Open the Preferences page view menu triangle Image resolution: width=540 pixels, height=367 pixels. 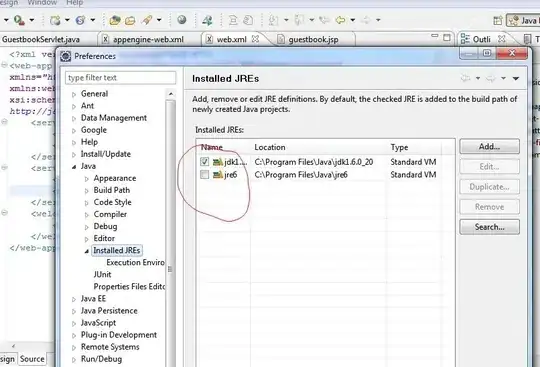[x=516, y=79]
